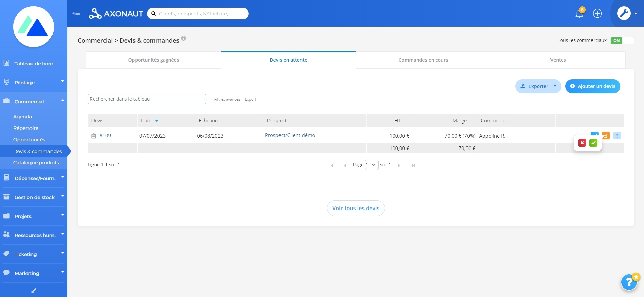Switch to the Opportunités gagnées tab
The height and width of the screenshot is (297, 644).
[153, 60]
